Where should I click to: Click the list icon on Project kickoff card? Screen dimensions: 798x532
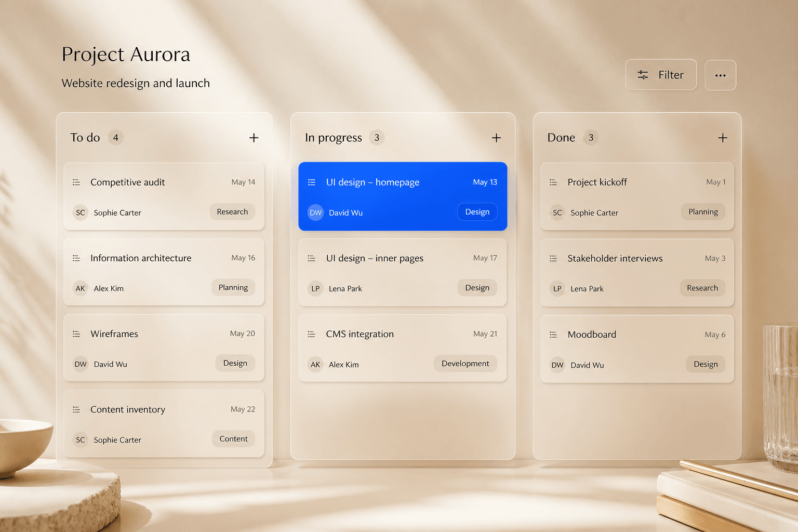pos(553,182)
